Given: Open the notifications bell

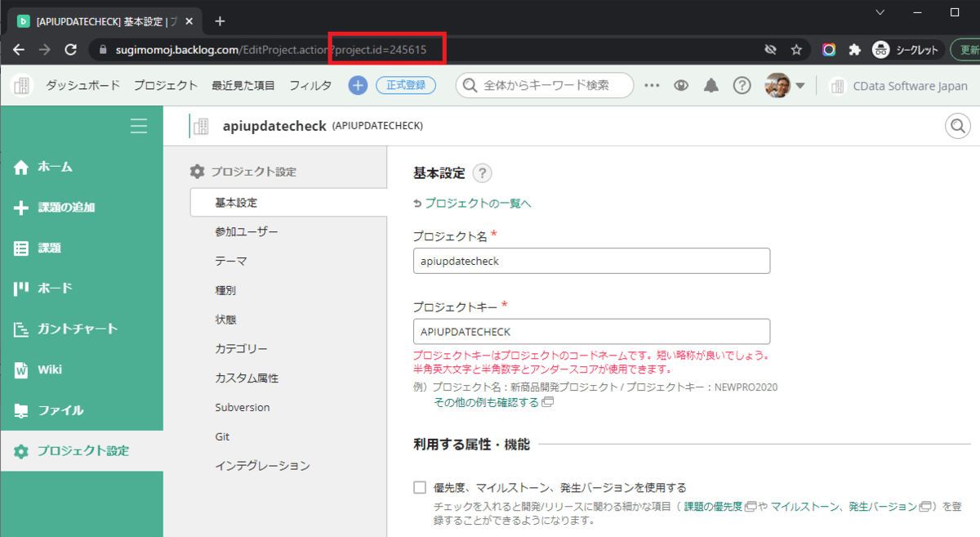Looking at the screenshot, I should coord(711,85).
